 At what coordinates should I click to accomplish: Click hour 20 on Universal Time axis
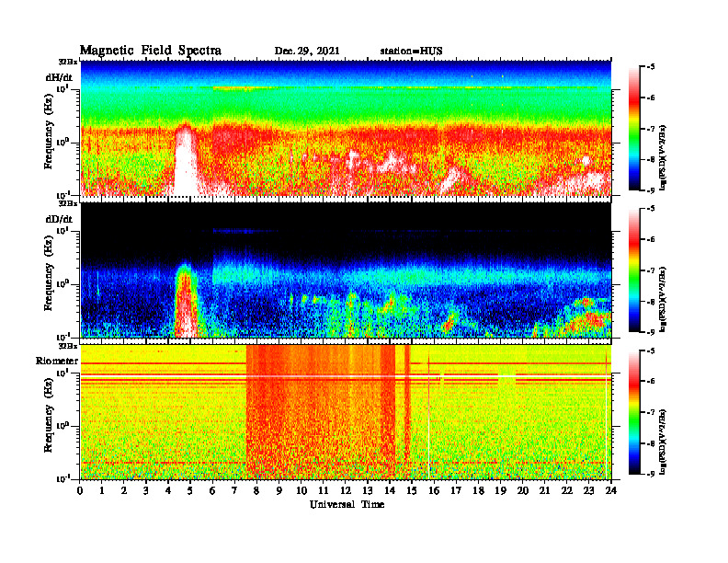(523, 491)
